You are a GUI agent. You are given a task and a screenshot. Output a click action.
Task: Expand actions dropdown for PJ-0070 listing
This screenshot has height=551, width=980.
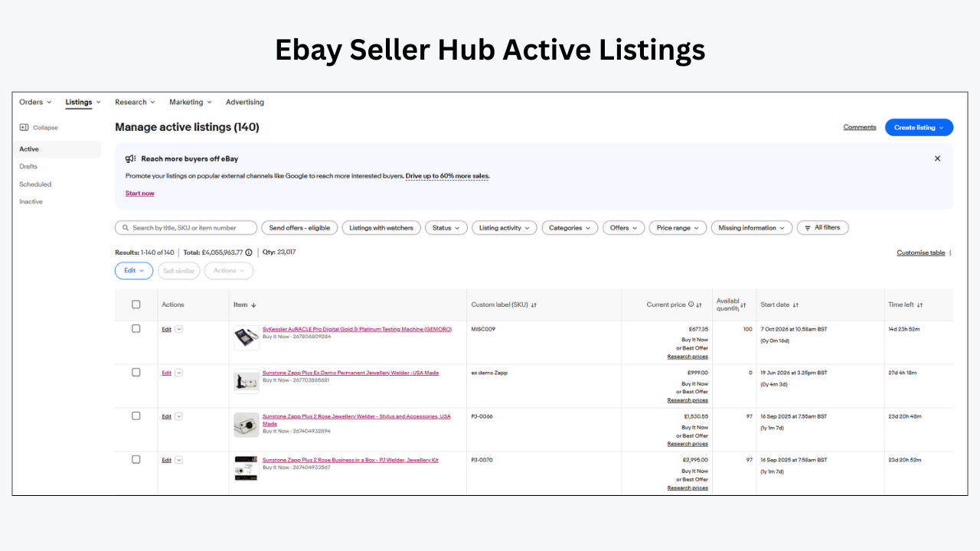point(178,460)
